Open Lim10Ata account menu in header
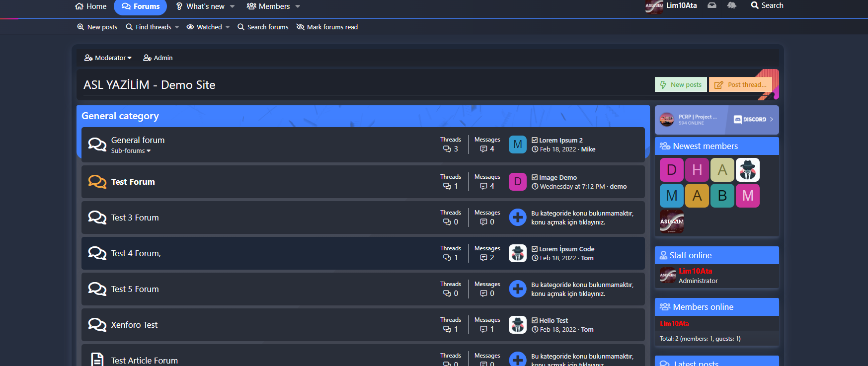Viewport: 868px width, 366px height. pyautogui.click(x=671, y=6)
